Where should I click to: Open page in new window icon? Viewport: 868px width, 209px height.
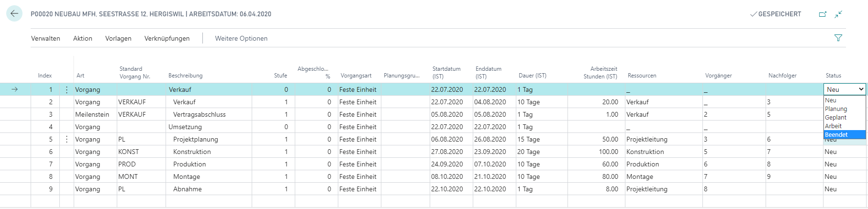click(823, 14)
